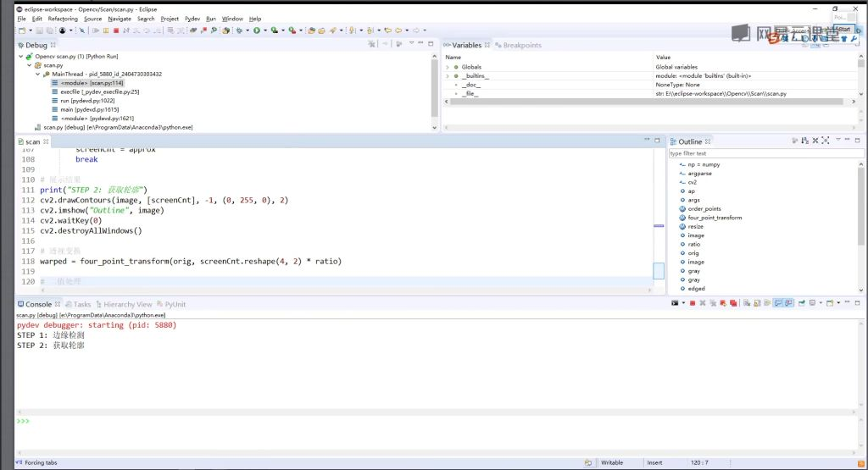Click the Open Console icon
This screenshot has width=868, height=470.
830,303
